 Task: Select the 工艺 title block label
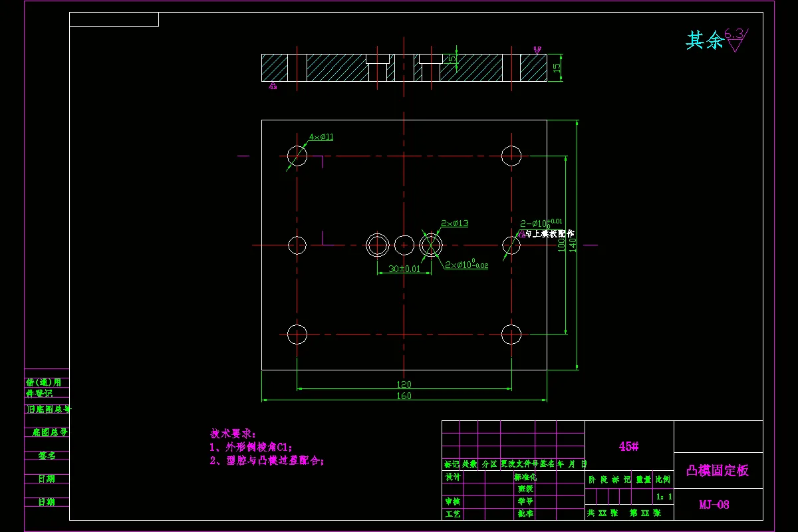tap(452, 514)
